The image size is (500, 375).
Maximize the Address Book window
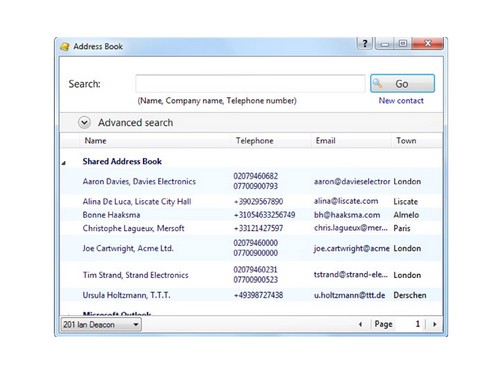pos(403,44)
